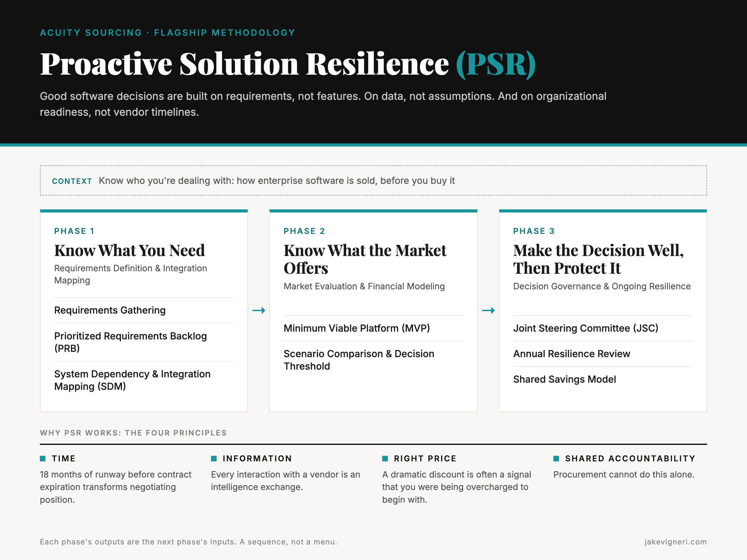Click the CONTEXT label
Image resolution: width=747 pixels, height=560 pixels.
(72, 181)
